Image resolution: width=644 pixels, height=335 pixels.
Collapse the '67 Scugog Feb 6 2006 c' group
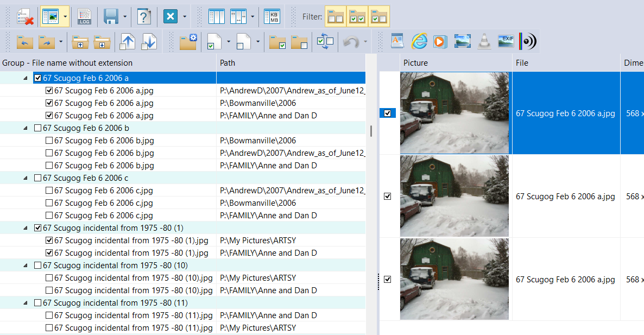tap(26, 178)
